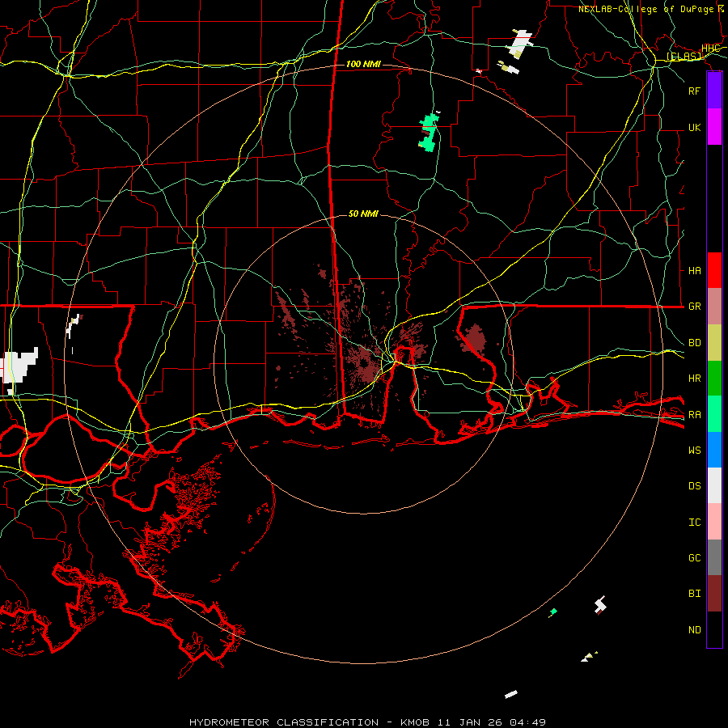This screenshot has width=728, height=728.
Task: Click the GC legend label
Action: (695, 558)
